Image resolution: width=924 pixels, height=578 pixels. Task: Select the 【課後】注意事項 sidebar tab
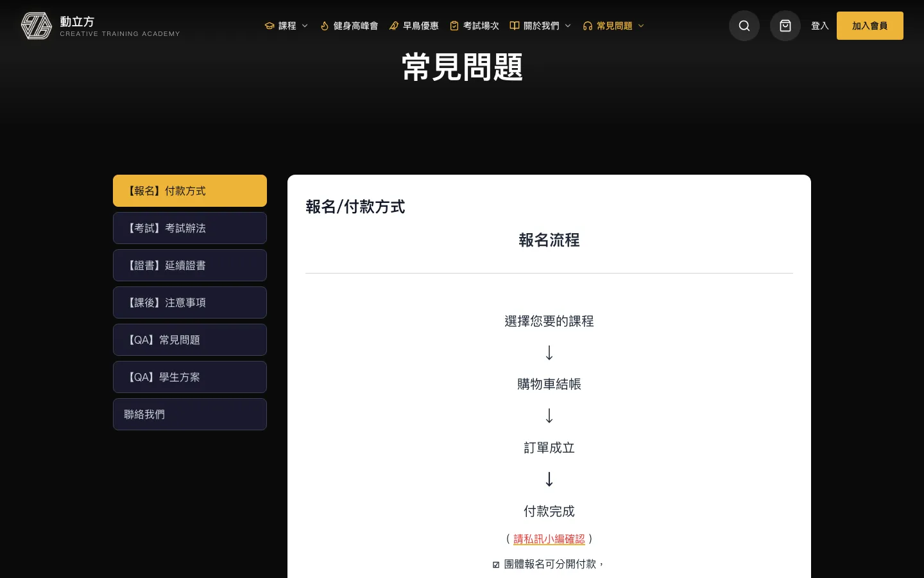click(190, 302)
